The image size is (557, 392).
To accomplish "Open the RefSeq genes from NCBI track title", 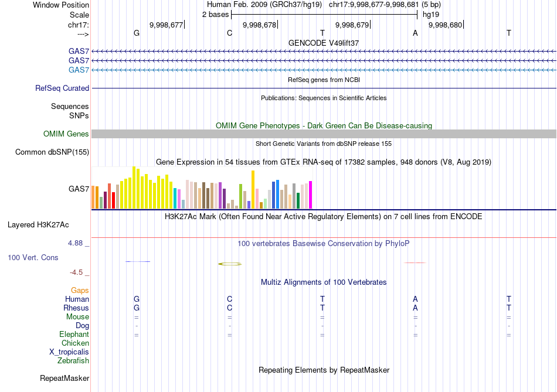I will click(324, 80).
